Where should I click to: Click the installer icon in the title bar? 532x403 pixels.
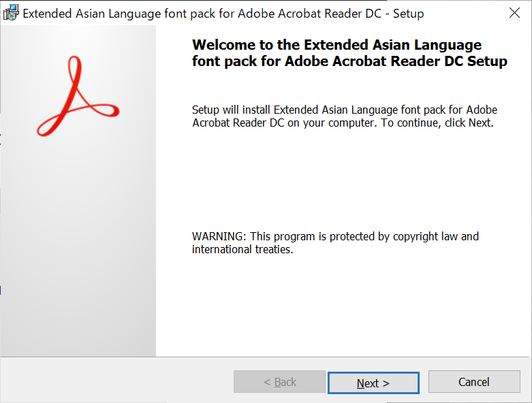(11, 12)
